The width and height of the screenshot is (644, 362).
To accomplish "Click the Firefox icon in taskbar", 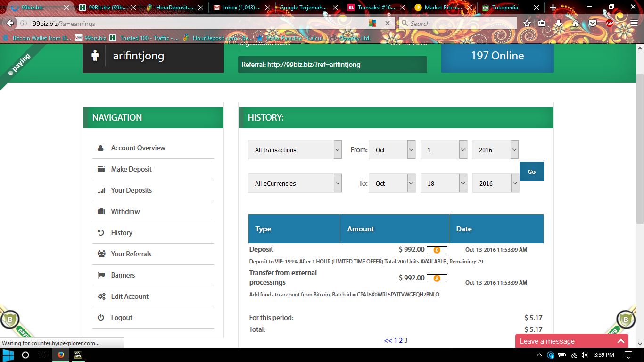I will 60,355.
